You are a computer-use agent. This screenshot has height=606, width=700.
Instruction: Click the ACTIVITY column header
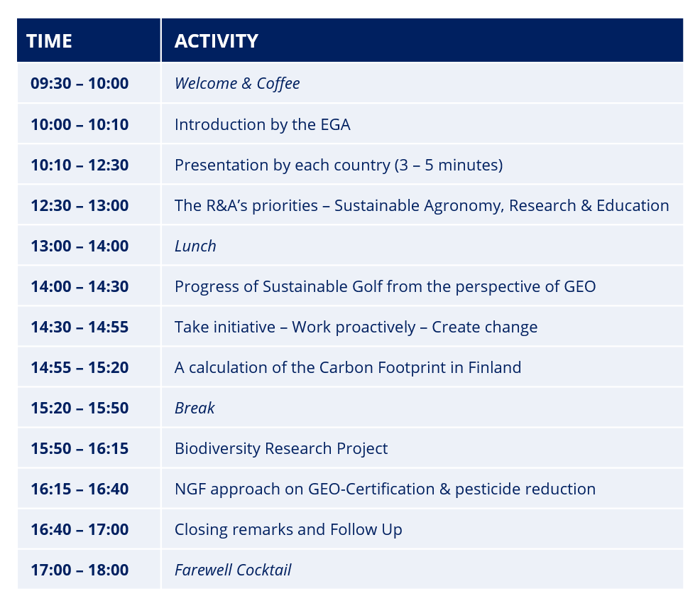pos(216,41)
